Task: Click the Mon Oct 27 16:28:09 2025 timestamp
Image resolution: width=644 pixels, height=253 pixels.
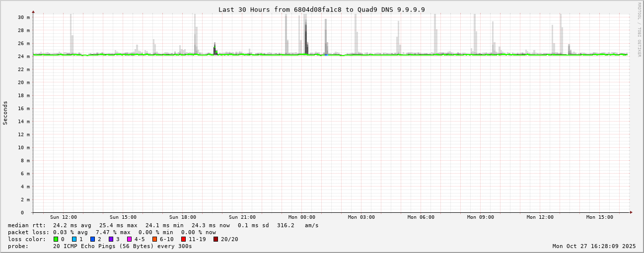Action: 594,246
